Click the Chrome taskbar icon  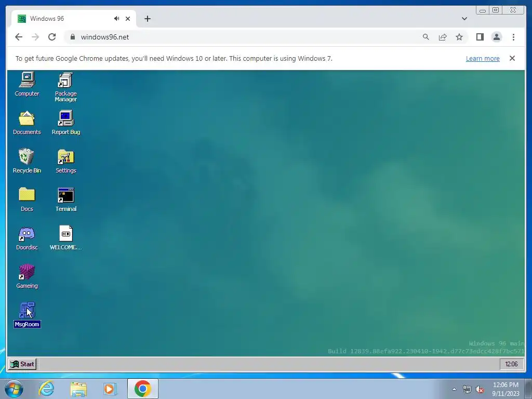click(143, 389)
